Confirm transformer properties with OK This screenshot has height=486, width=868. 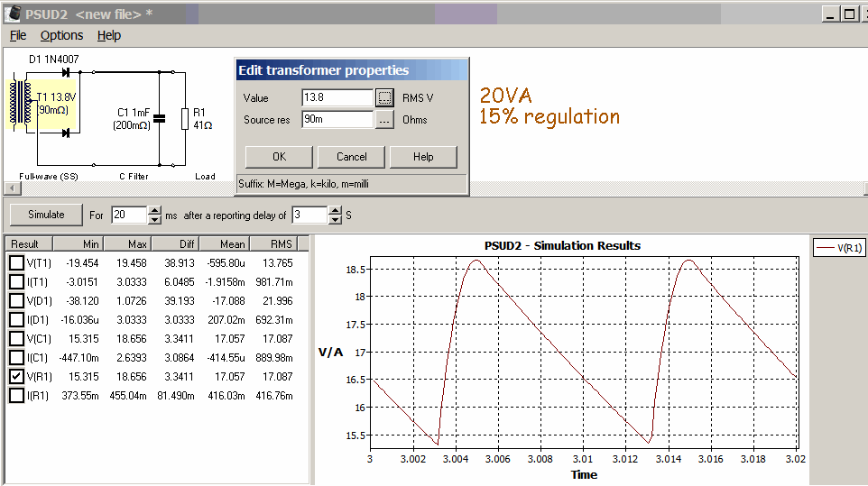point(279,157)
